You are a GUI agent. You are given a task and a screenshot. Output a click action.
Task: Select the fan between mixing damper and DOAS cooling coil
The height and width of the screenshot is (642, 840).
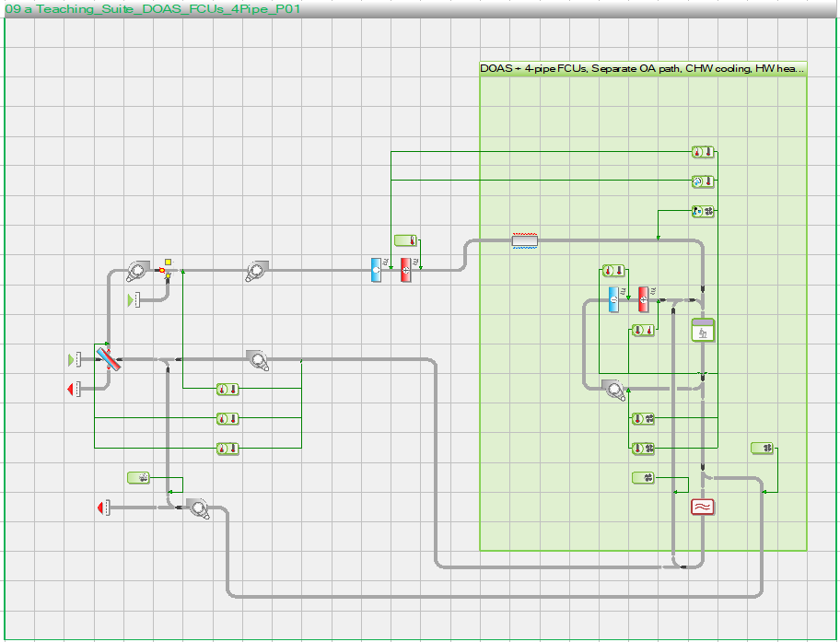pos(257,271)
